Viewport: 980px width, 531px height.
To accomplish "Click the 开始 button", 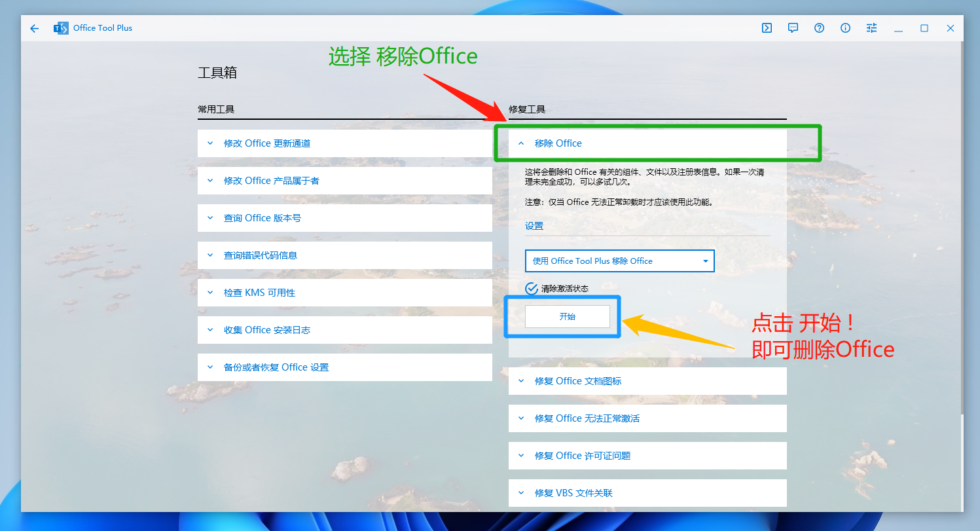I will 568,316.
